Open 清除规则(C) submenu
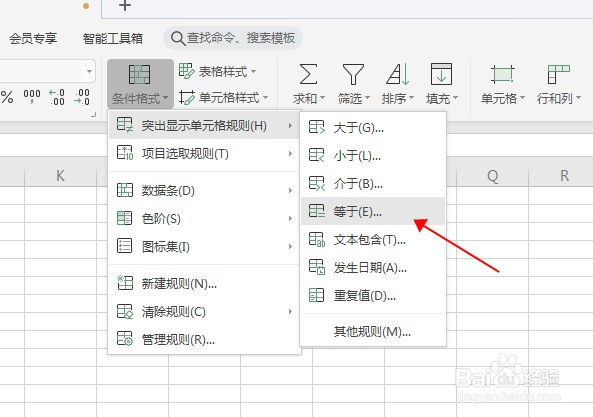This screenshot has width=593, height=417. pos(204,312)
